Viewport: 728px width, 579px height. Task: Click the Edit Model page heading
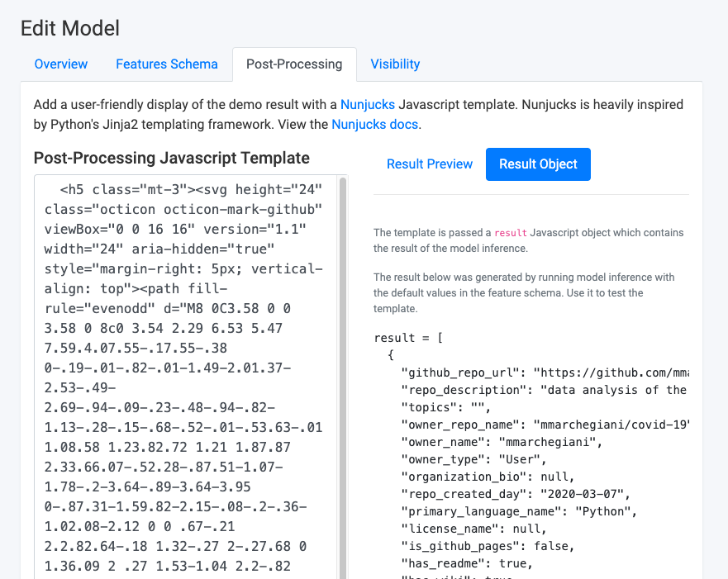point(70,28)
